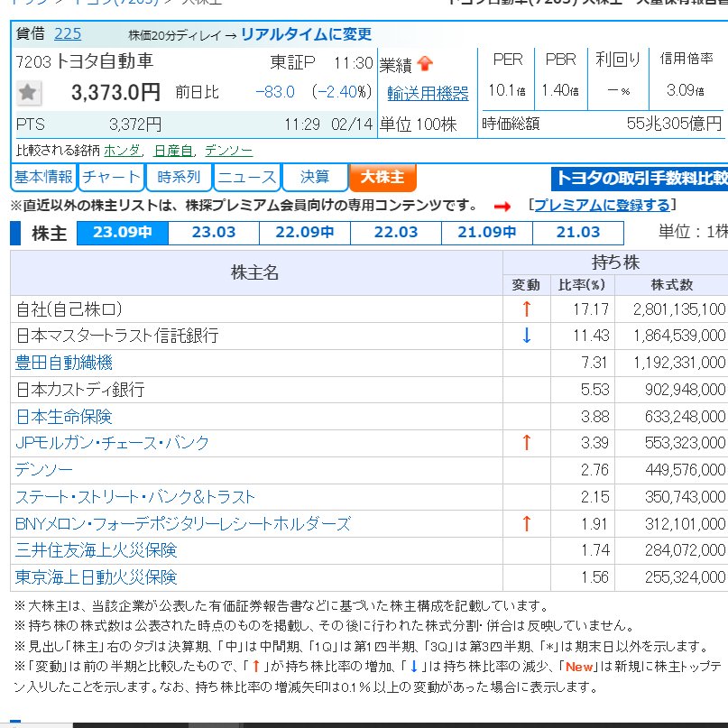
Task: Go to the ニュース tab
Action: pos(247,178)
